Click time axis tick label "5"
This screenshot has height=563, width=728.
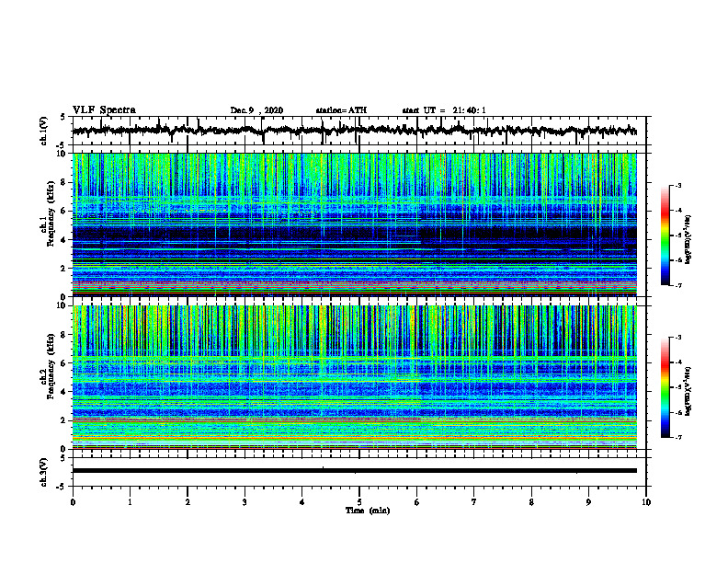359,502
